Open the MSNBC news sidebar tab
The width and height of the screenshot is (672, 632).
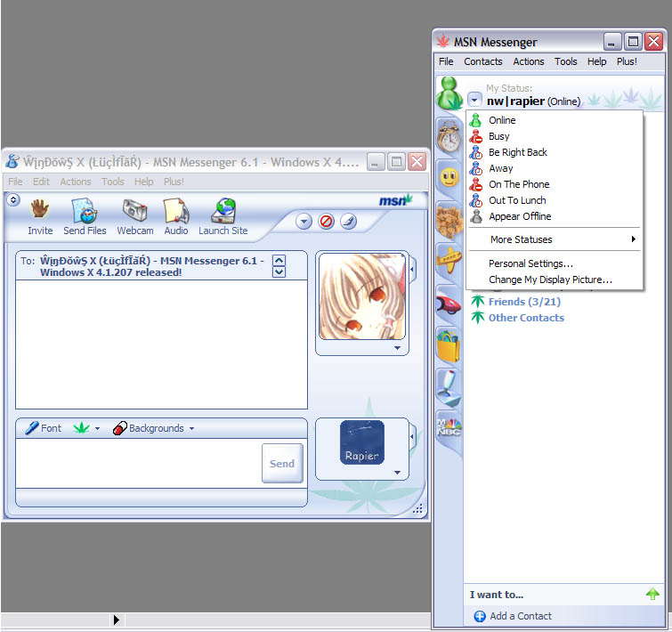coord(449,428)
